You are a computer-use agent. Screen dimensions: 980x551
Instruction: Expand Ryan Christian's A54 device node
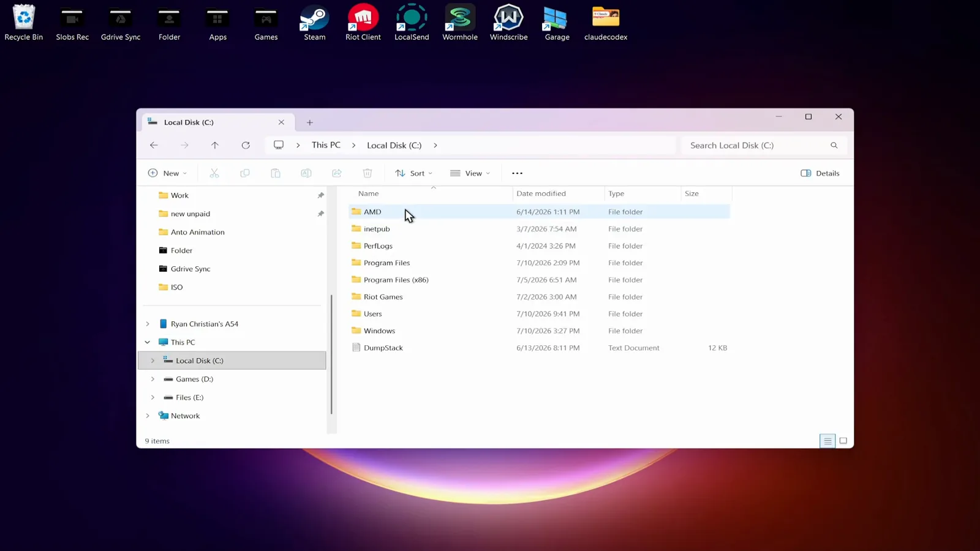click(148, 324)
